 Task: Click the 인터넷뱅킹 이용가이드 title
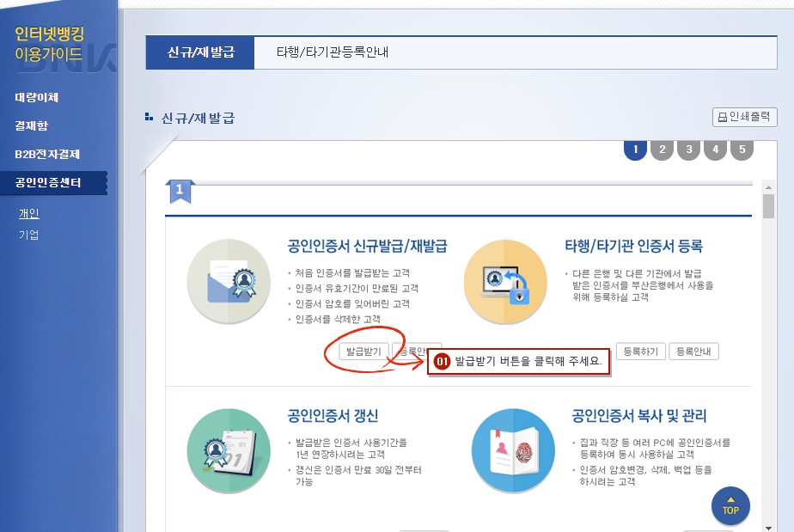point(49,44)
